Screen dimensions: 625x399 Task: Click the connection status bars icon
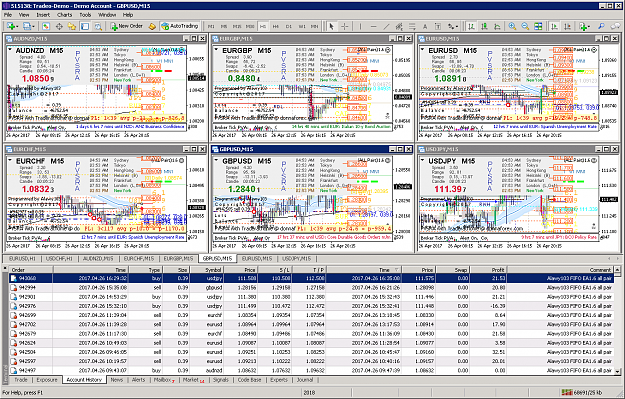tap(567, 393)
